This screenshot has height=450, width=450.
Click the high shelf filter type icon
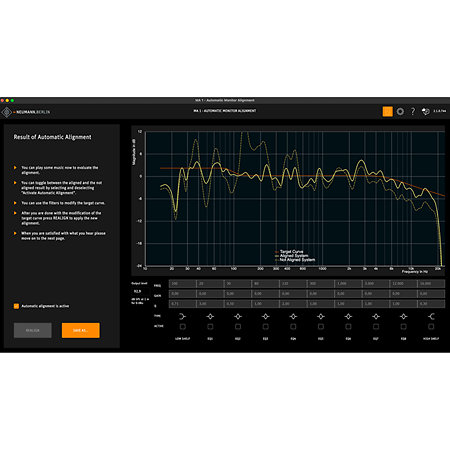coord(431,316)
